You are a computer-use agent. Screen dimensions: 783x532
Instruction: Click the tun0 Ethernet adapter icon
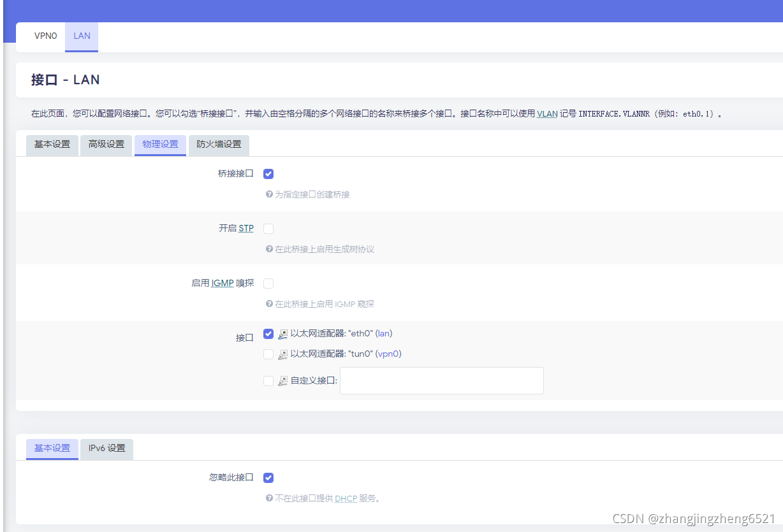282,354
